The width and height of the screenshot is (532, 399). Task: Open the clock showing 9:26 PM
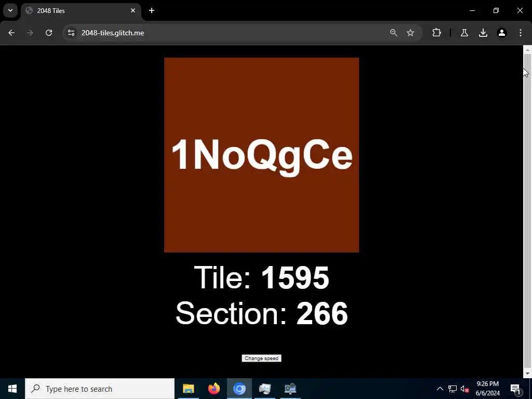(487, 389)
